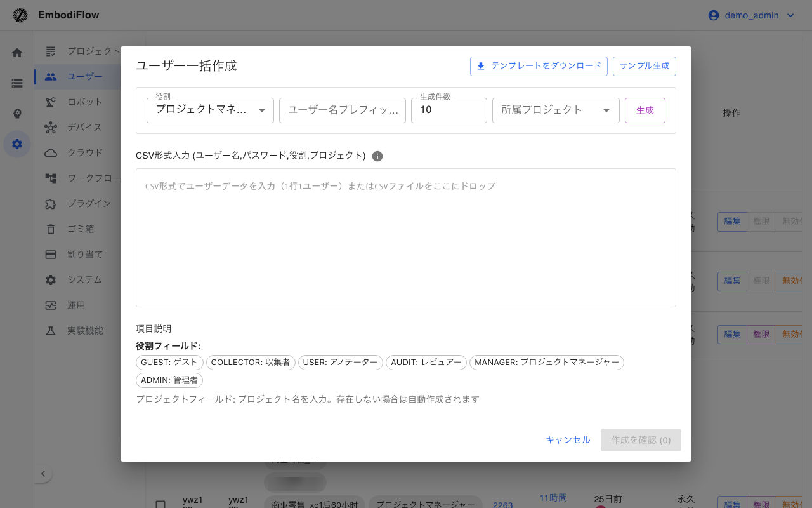Screen dimensions: 812x508
Task: Click the ゴミ箱 trash icon
Action: [x=51, y=229]
